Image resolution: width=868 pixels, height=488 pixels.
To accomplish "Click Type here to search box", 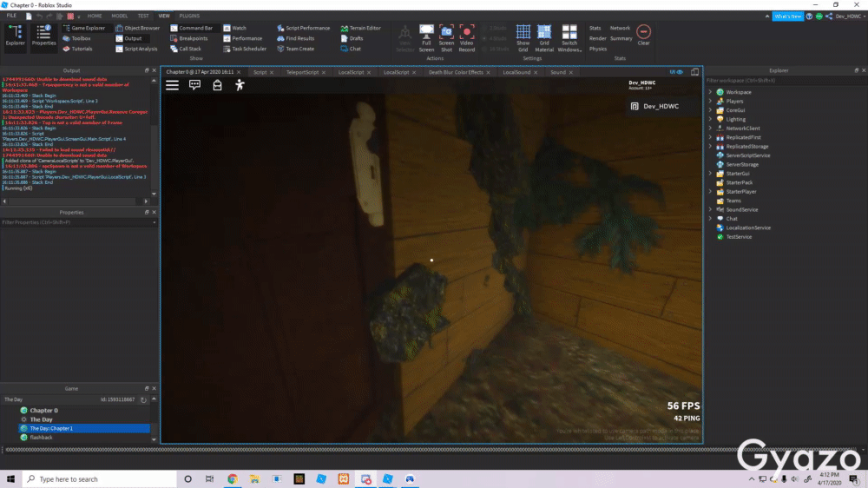I will [x=100, y=478].
